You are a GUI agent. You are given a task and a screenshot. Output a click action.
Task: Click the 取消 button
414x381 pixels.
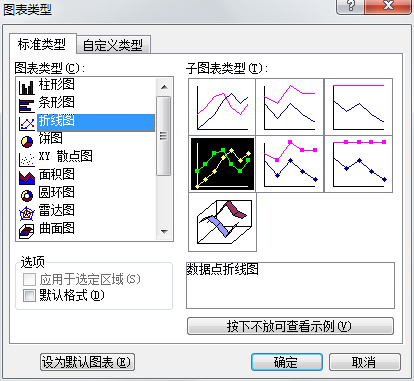pyautogui.click(x=364, y=362)
